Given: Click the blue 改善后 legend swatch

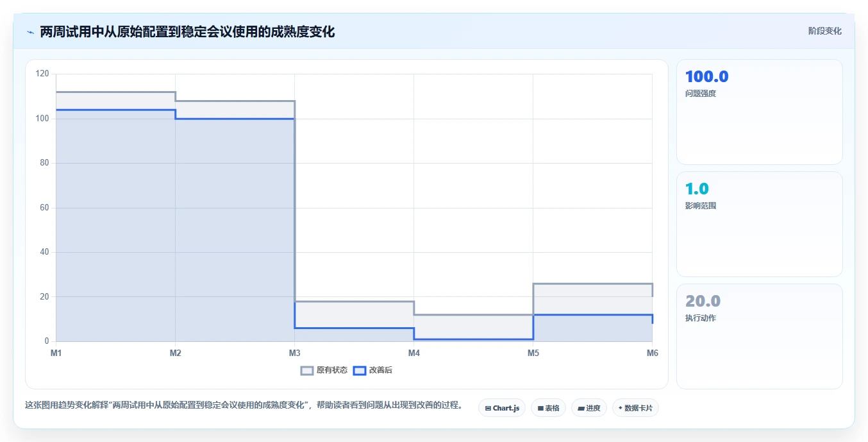Looking at the screenshot, I should (360, 370).
